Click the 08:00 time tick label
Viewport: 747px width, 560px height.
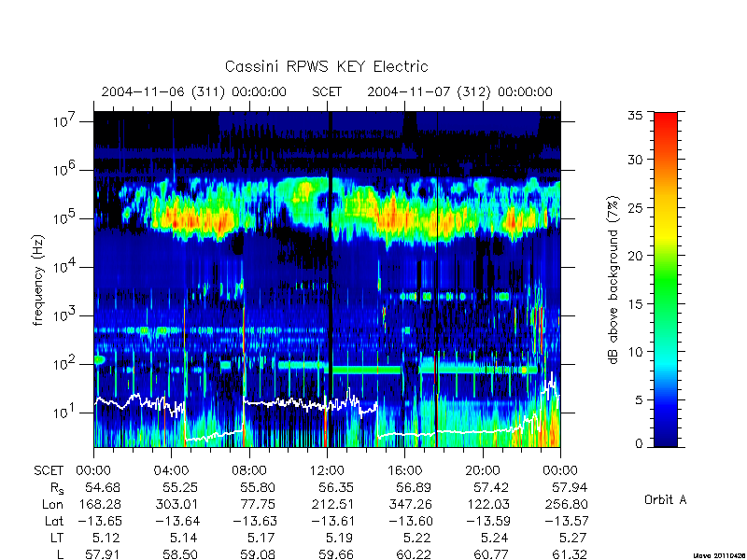click(248, 470)
